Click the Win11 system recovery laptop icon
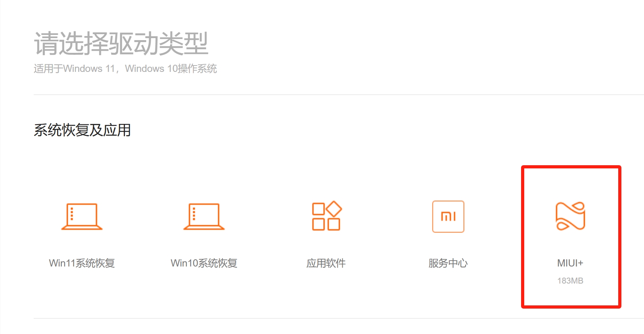644x334 pixels. [x=82, y=216]
